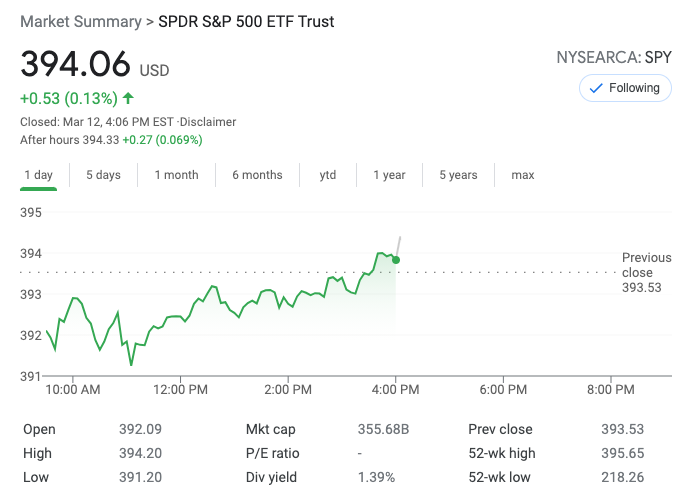Click the green dot on the chart

pyautogui.click(x=396, y=260)
